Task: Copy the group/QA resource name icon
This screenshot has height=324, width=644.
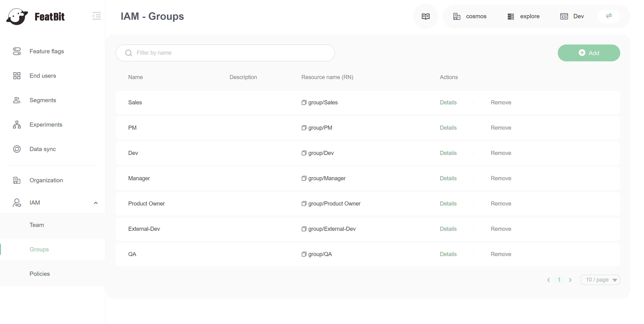Action: tap(304, 254)
